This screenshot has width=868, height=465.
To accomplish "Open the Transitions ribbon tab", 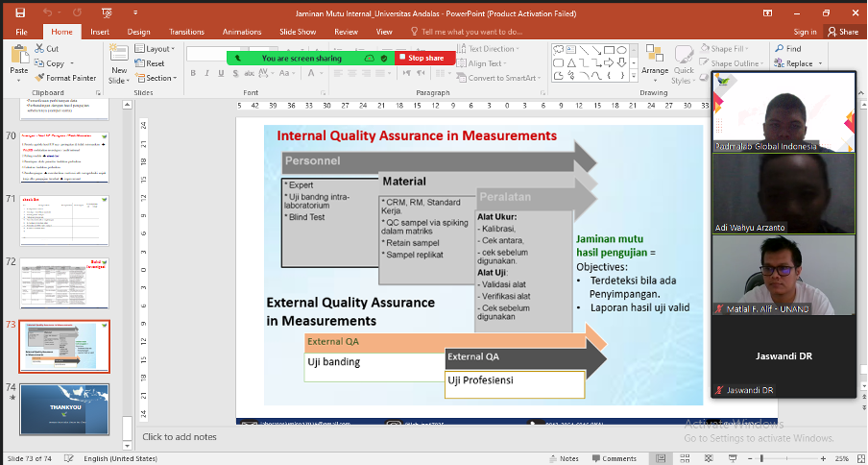I will coord(186,32).
